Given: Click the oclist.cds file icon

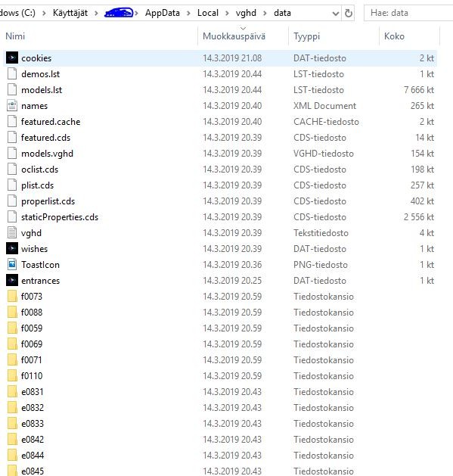Looking at the screenshot, I should coord(12,169).
